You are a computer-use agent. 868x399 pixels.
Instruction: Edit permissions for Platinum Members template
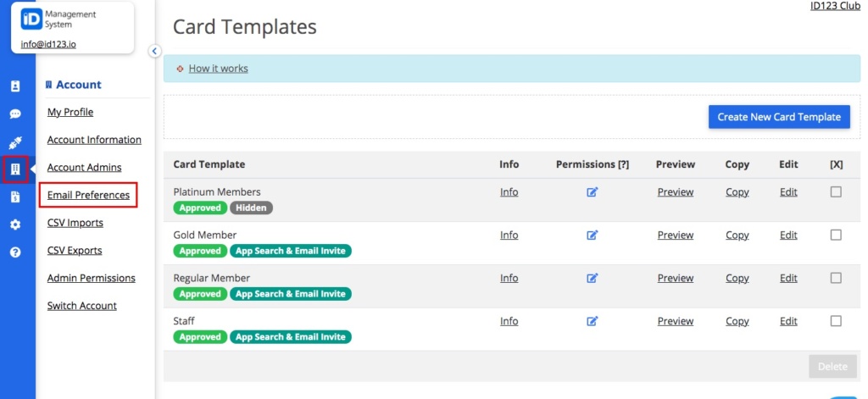coord(593,192)
